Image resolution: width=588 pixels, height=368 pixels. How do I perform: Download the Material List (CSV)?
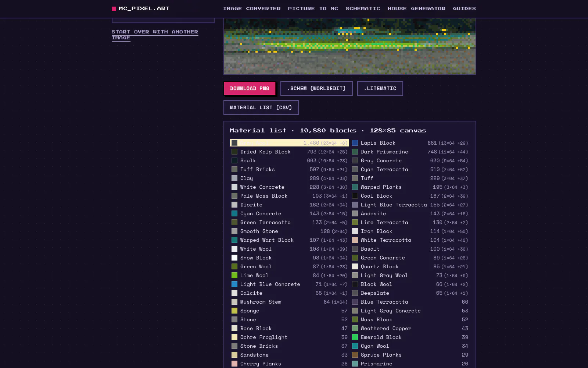pyautogui.click(x=261, y=107)
